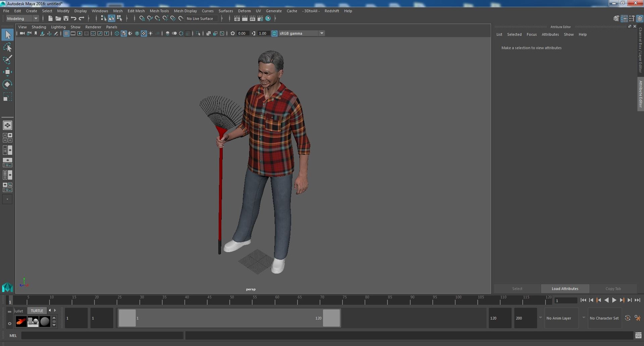Open the Redshift menu

[332, 11]
